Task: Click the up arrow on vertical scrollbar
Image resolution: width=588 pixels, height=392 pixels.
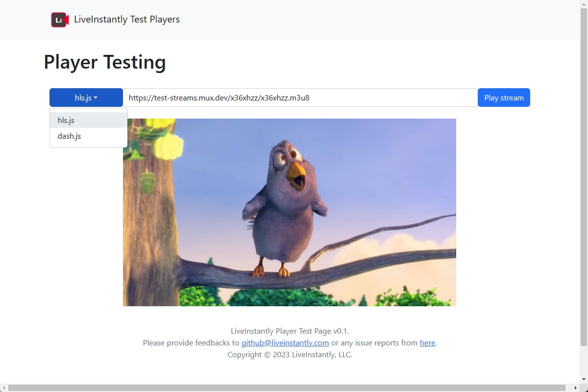Action: coord(584,4)
